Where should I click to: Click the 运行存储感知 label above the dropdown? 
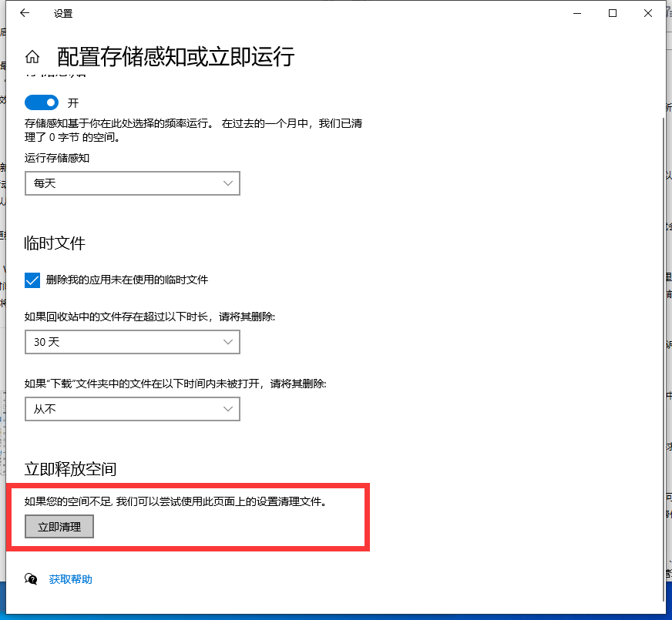click(57, 158)
